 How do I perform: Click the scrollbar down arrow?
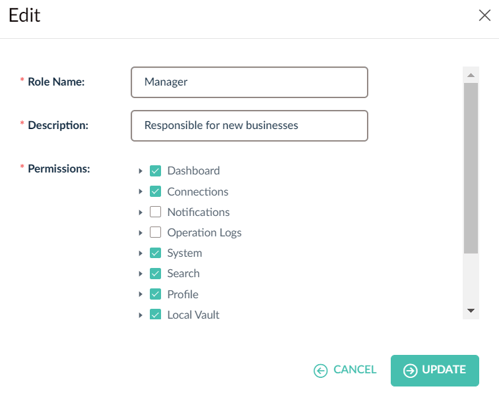click(x=471, y=311)
